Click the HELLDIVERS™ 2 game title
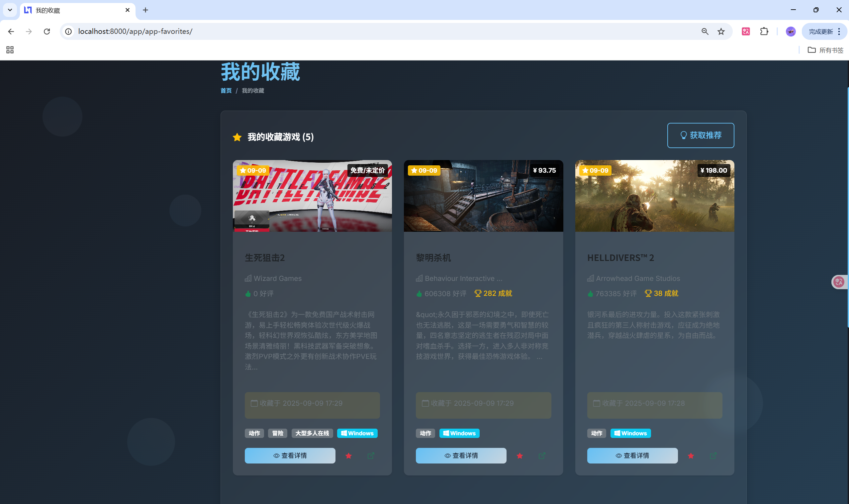Screen dimensions: 849x504 620,258
